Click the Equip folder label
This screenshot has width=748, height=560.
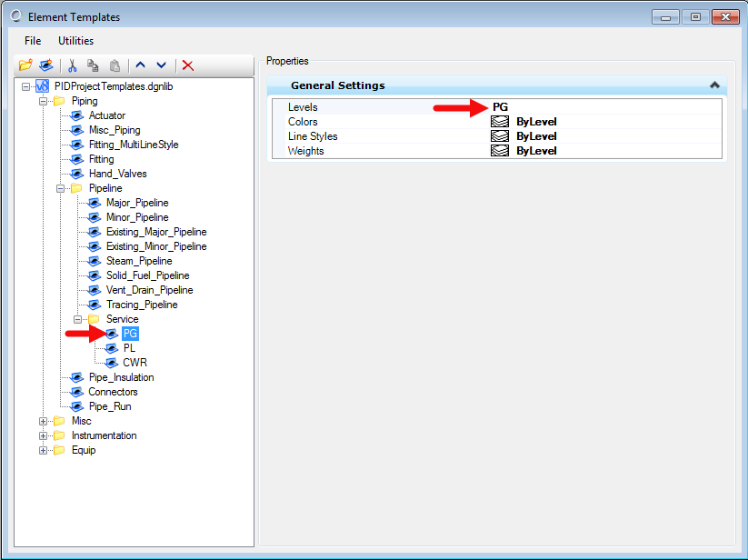pyautogui.click(x=84, y=450)
